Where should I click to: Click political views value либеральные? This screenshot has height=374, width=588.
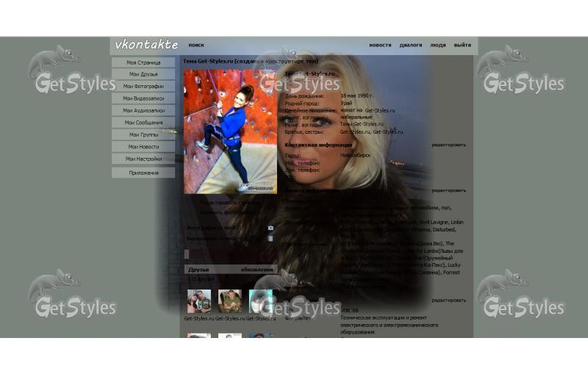coord(356,117)
